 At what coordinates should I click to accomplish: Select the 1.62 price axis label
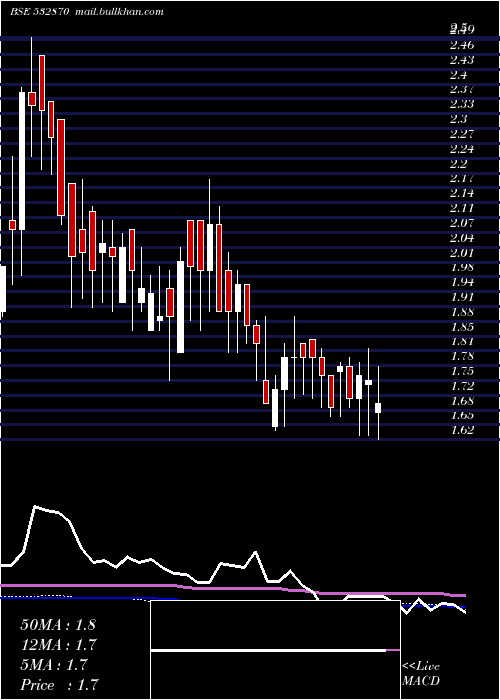[x=462, y=430]
